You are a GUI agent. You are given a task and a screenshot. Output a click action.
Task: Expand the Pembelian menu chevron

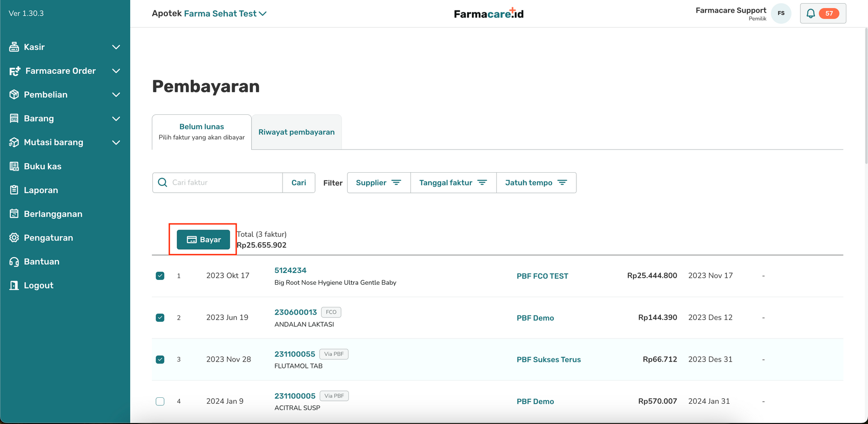pos(116,94)
